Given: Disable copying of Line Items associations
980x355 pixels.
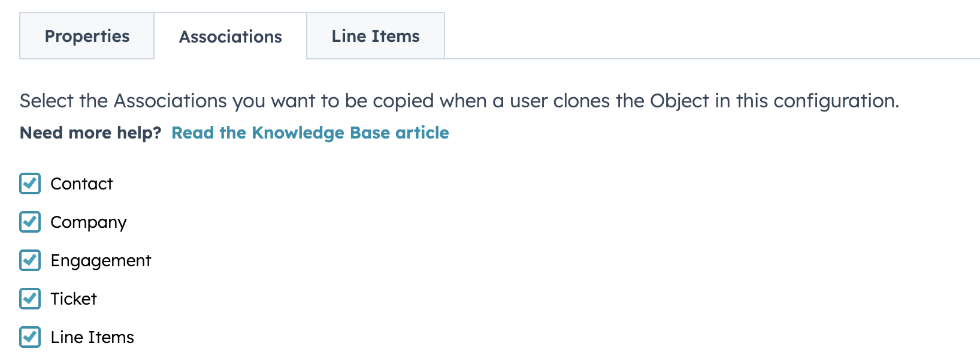Looking at the screenshot, I should [x=29, y=337].
